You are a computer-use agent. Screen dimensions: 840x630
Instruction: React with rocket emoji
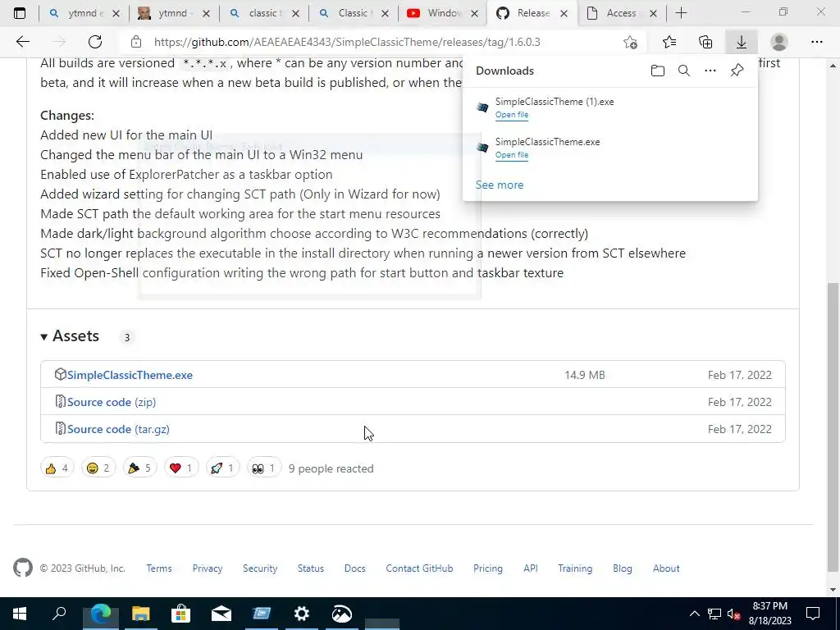(x=222, y=468)
